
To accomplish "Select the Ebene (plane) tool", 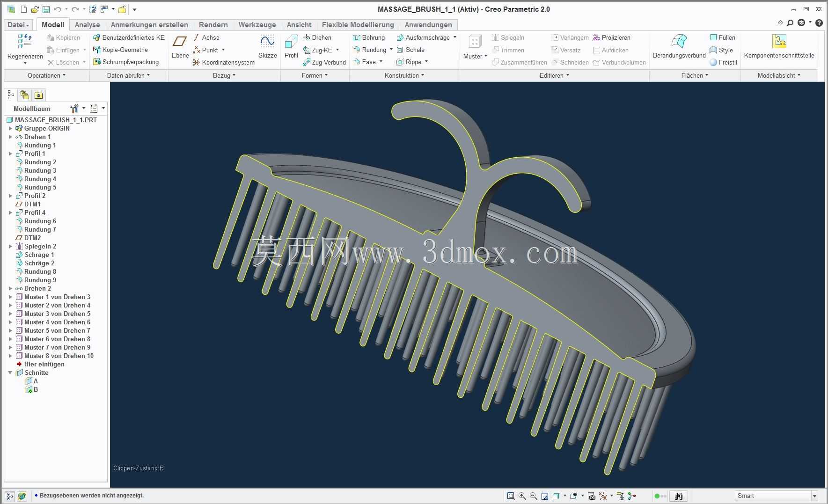I will 180,47.
